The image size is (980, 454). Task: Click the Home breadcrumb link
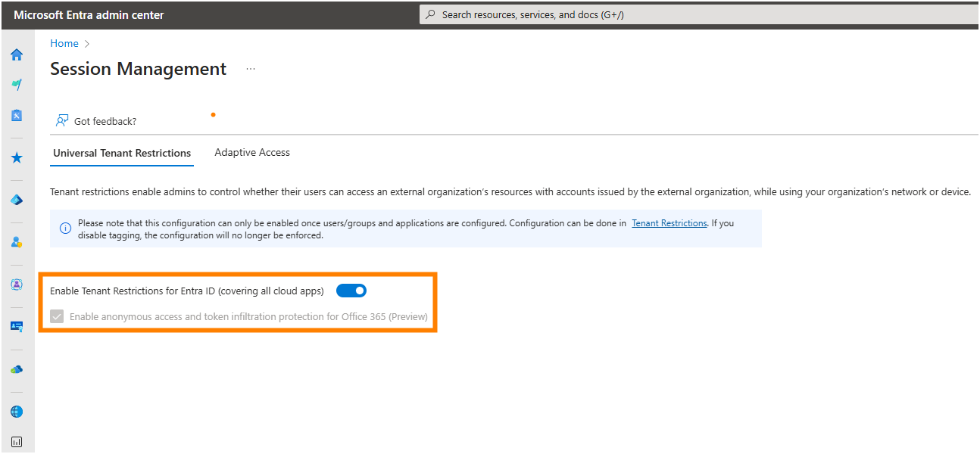[x=64, y=43]
